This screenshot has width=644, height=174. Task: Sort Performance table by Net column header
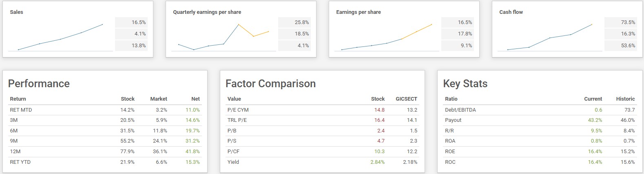pos(195,99)
